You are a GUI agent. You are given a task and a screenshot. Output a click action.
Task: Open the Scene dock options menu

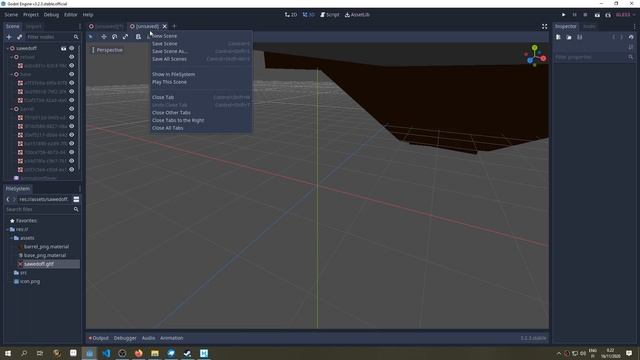[80, 27]
